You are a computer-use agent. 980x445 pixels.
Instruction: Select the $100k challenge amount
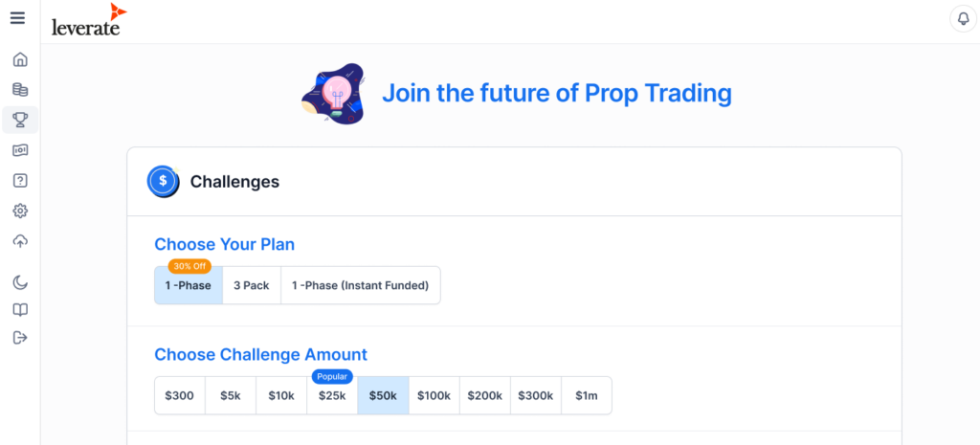click(x=434, y=395)
